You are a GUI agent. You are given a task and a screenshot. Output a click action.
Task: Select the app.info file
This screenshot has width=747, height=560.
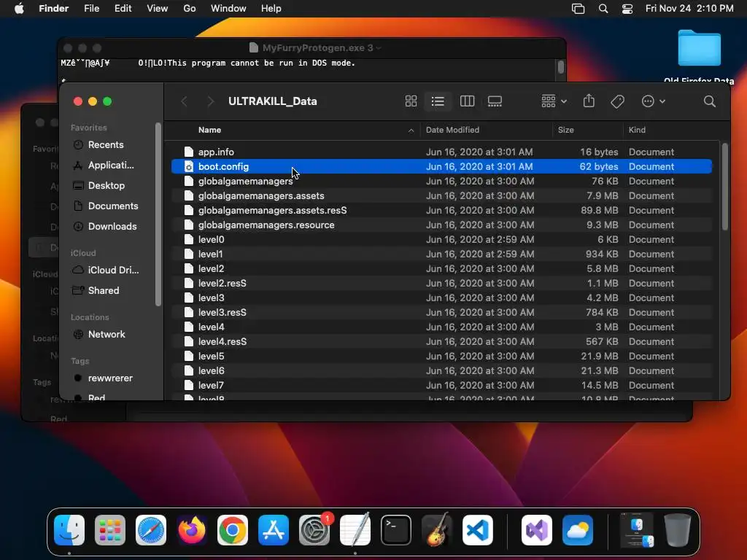coord(441,152)
